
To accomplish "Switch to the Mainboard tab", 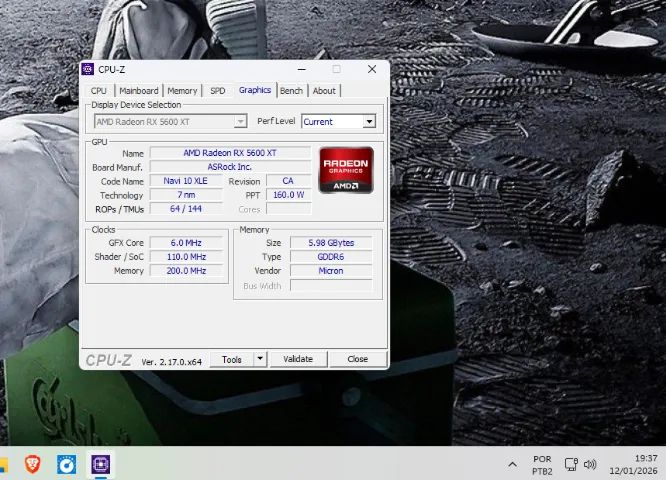I will pyautogui.click(x=138, y=91).
